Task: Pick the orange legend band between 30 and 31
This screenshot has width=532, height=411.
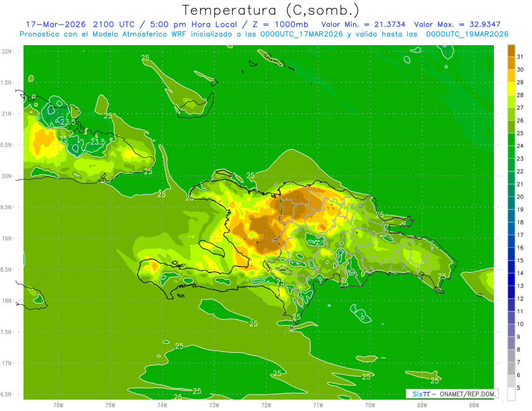Action: pos(511,63)
